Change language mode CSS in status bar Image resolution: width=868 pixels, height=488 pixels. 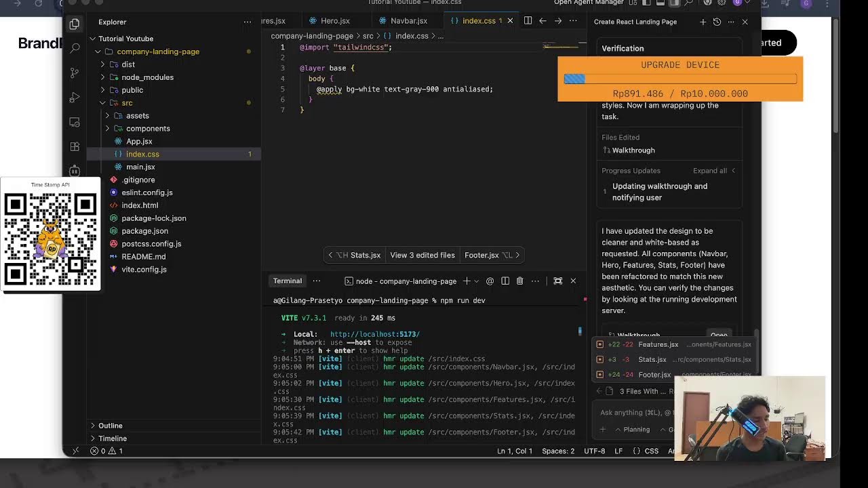click(651, 451)
